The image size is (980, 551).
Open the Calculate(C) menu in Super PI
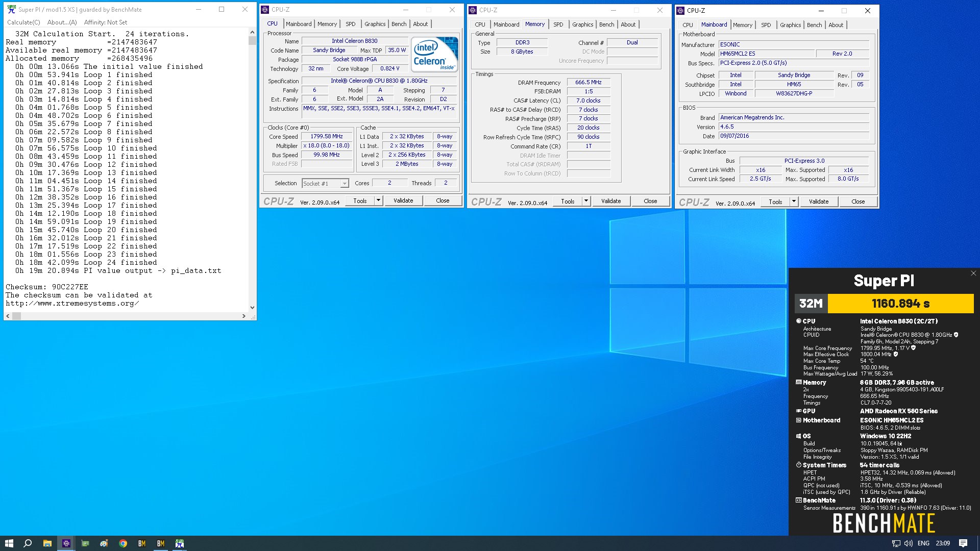tap(23, 22)
